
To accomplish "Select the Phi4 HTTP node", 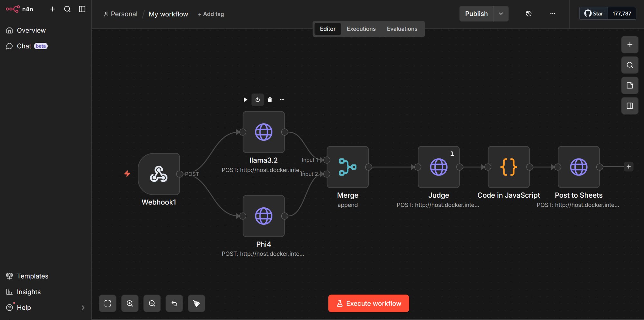I will click(264, 216).
